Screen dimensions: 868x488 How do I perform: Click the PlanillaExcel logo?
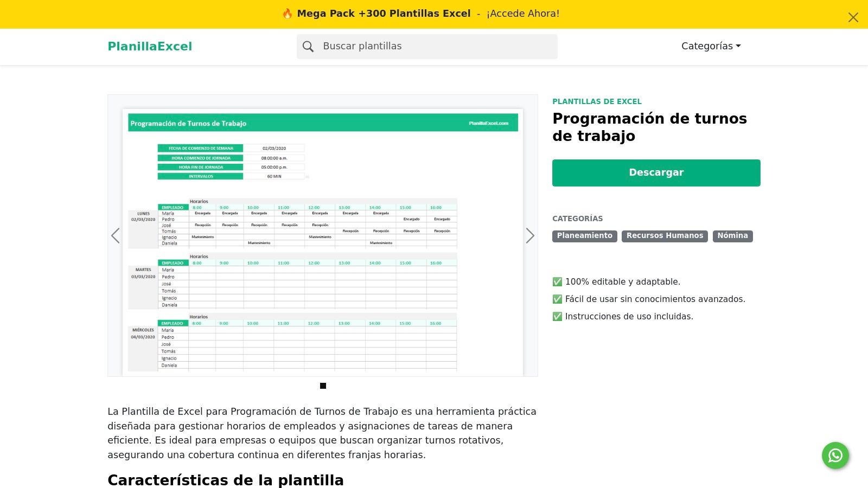[x=150, y=46]
